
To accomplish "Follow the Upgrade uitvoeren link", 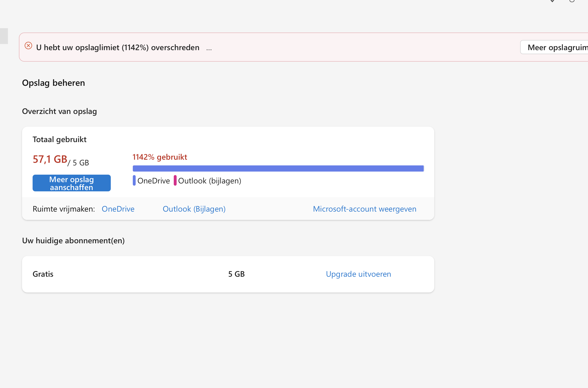I will click(358, 274).
